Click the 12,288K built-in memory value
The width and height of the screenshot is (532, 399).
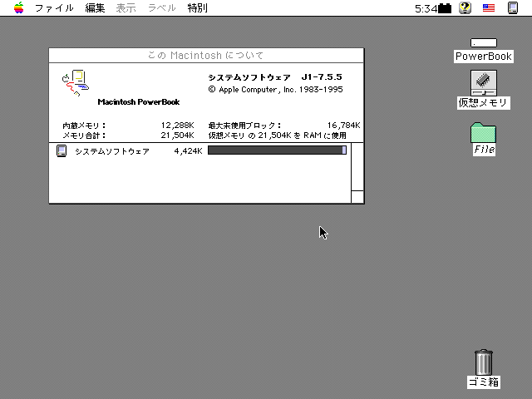click(177, 126)
